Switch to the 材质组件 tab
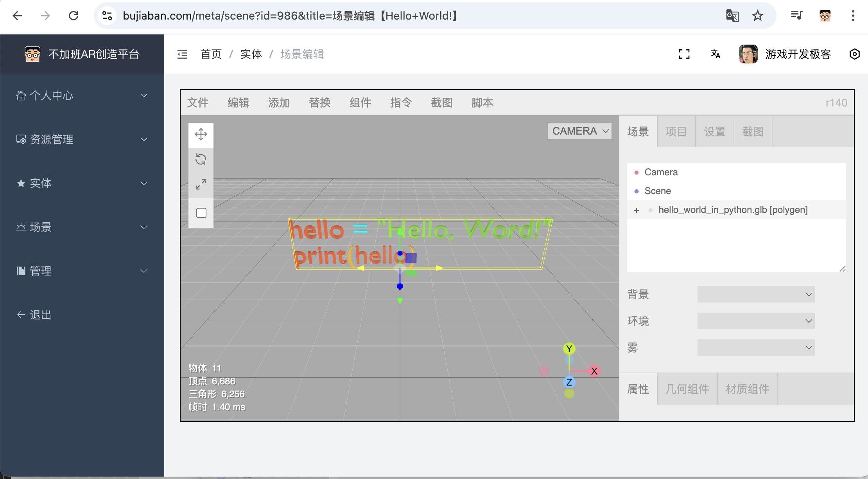This screenshot has width=868, height=479. point(748,389)
